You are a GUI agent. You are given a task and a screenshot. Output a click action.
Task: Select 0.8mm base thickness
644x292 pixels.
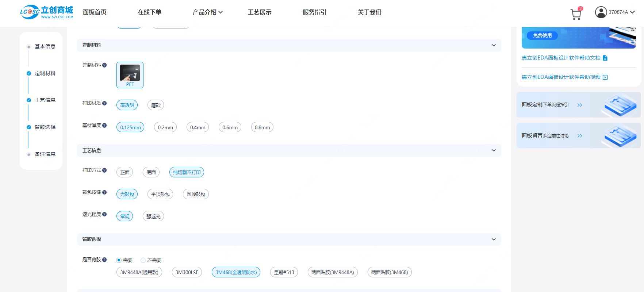[262, 127]
